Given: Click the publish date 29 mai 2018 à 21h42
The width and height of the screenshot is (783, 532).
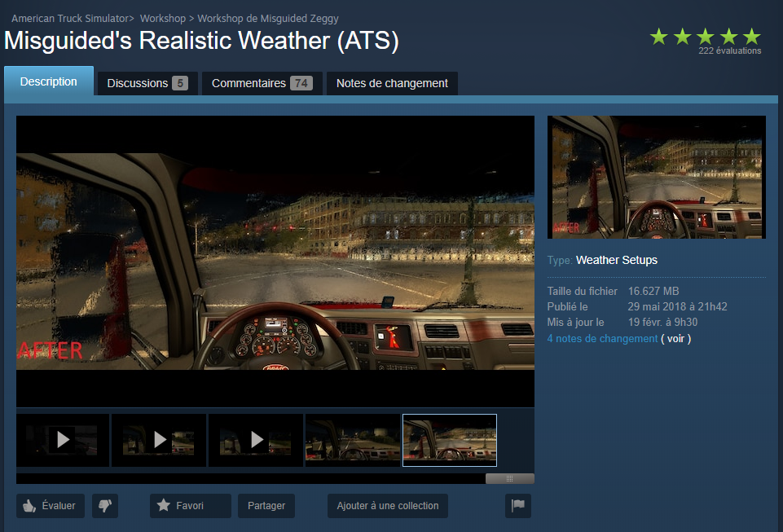Looking at the screenshot, I should click(678, 306).
